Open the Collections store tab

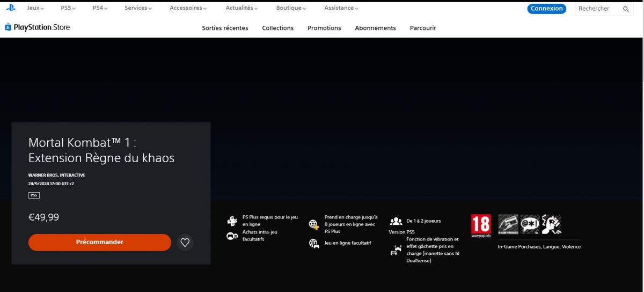pos(278,28)
